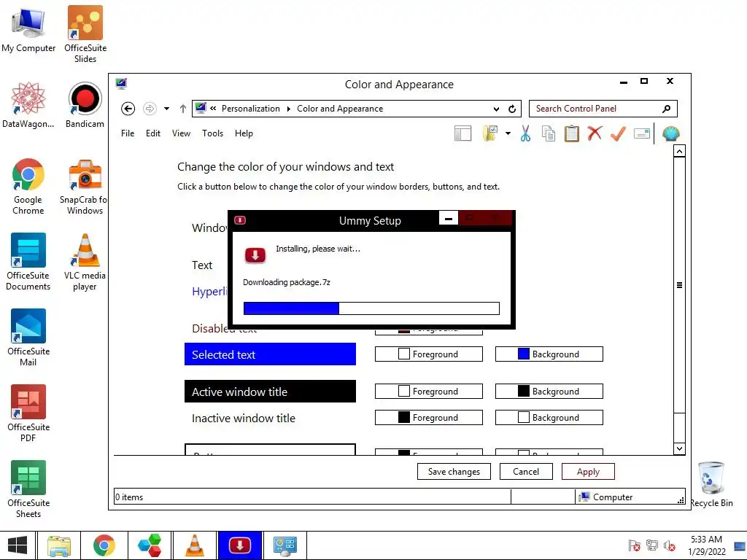Click the Paste clipboard toolbar icon
Image resolution: width=747 pixels, height=560 pixels.
[x=572, y=133]
